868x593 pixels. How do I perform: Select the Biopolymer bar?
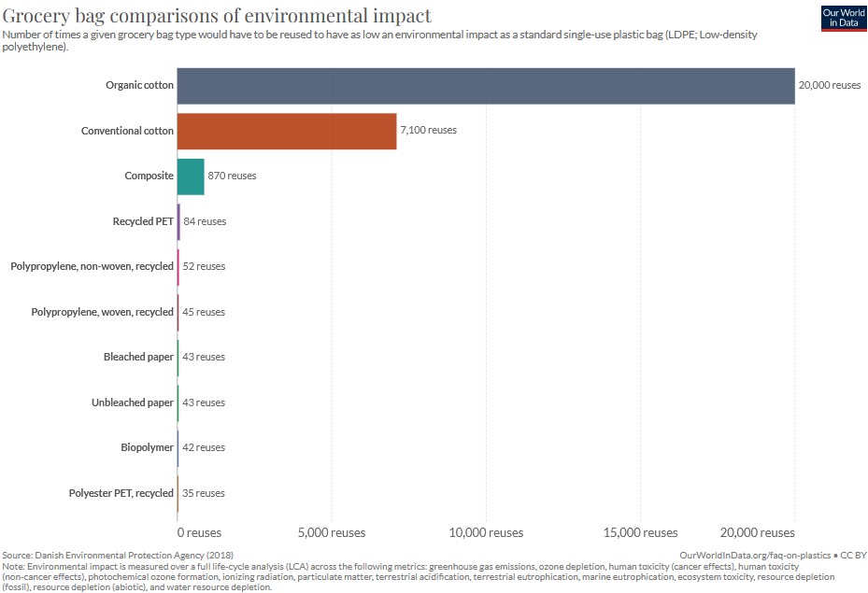177,446
